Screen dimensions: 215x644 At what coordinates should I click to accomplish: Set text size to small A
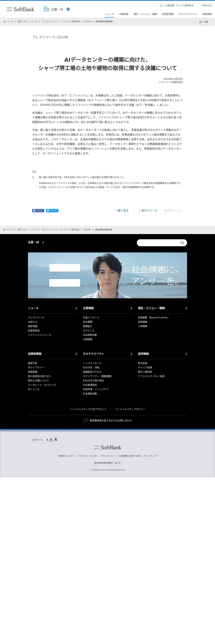(x=47, y=440)
